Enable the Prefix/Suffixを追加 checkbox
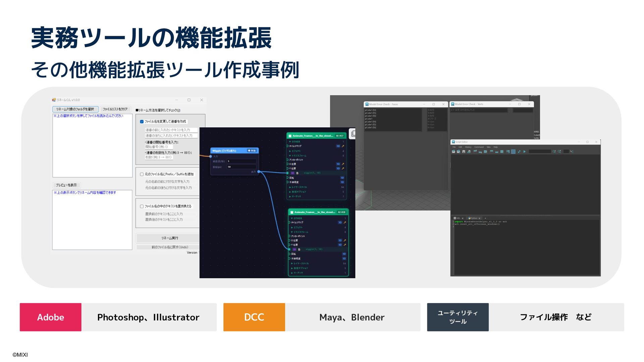644x362 pixels. 142,174
